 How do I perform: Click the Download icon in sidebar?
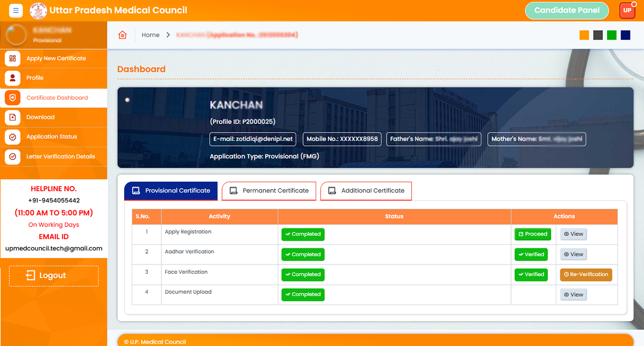pyautogui.click(x=12, y=117)
